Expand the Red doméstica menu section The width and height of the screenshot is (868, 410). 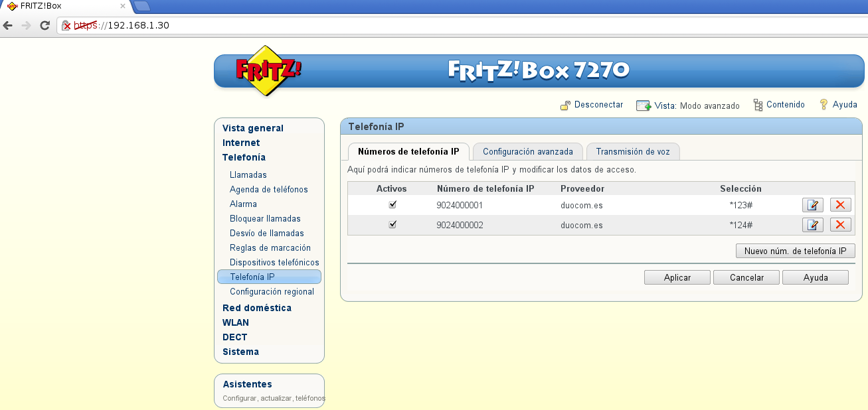tap(256, 308)
